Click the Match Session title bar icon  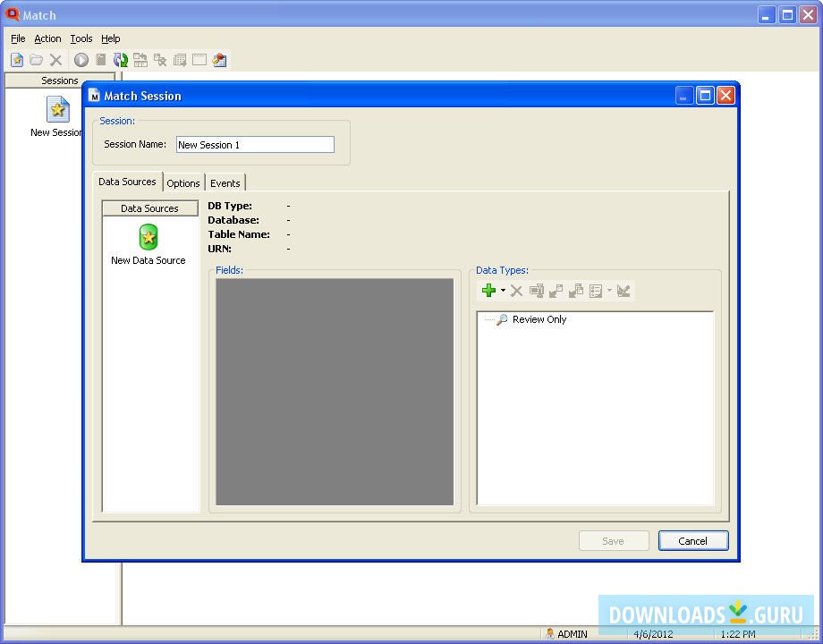(95, 96)
